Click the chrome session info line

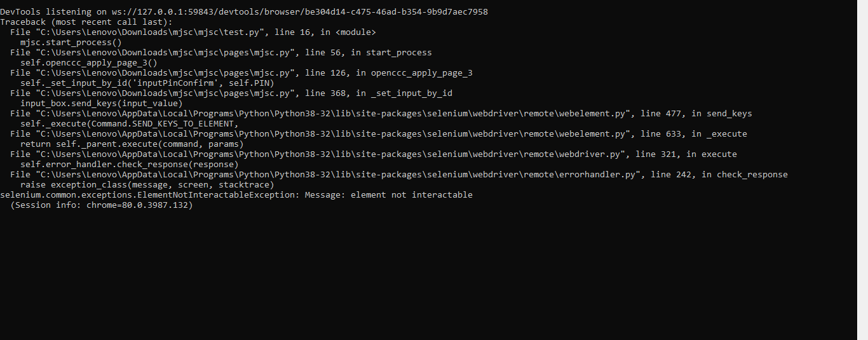[x=101, y=205]
